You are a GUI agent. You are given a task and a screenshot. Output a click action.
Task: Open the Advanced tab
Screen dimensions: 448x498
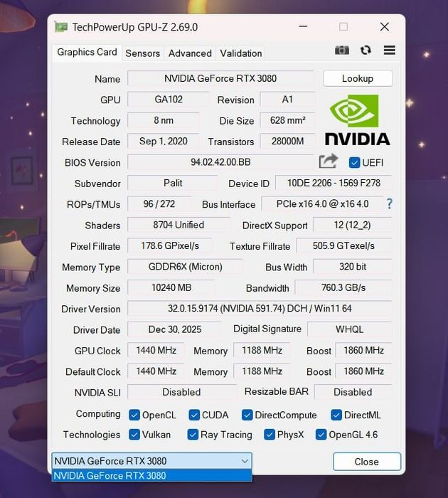pos(190,53)
